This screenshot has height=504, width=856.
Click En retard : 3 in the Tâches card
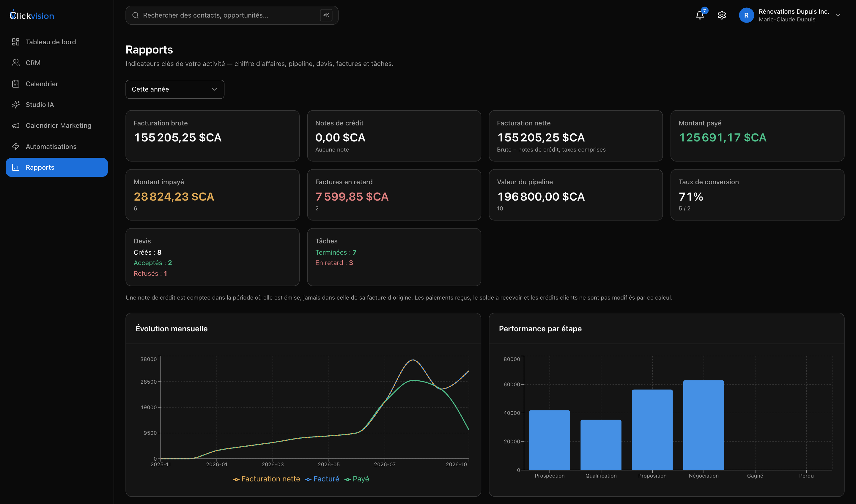(334, 263)
